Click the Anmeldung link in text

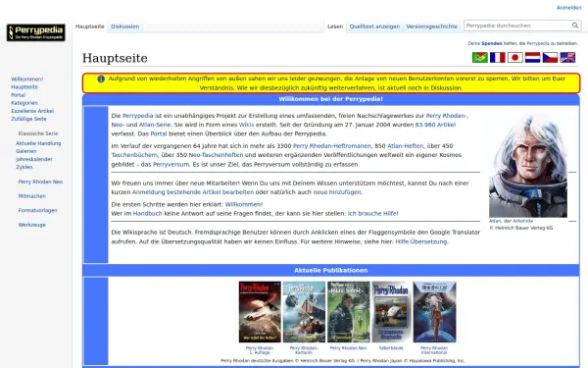149,192
